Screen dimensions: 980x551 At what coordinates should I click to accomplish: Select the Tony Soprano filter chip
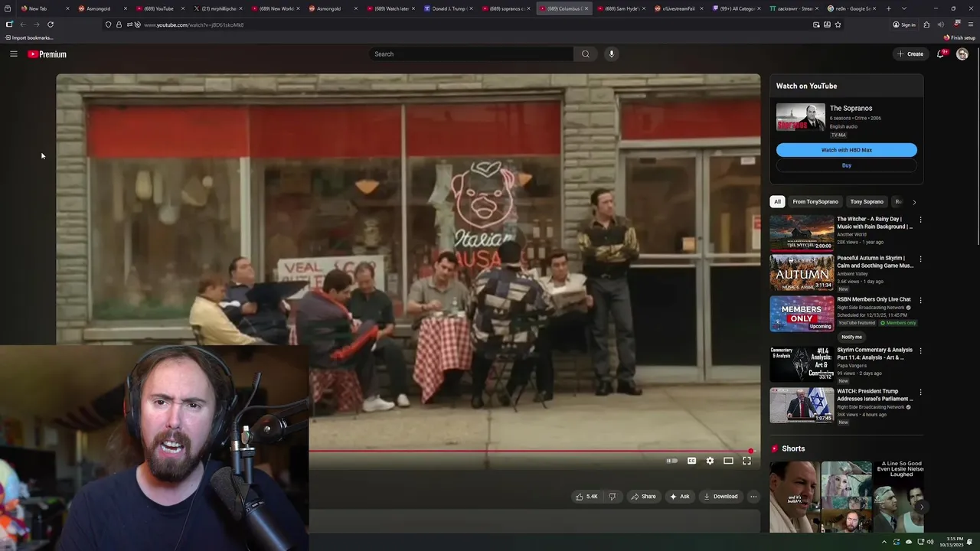[867, 202]
